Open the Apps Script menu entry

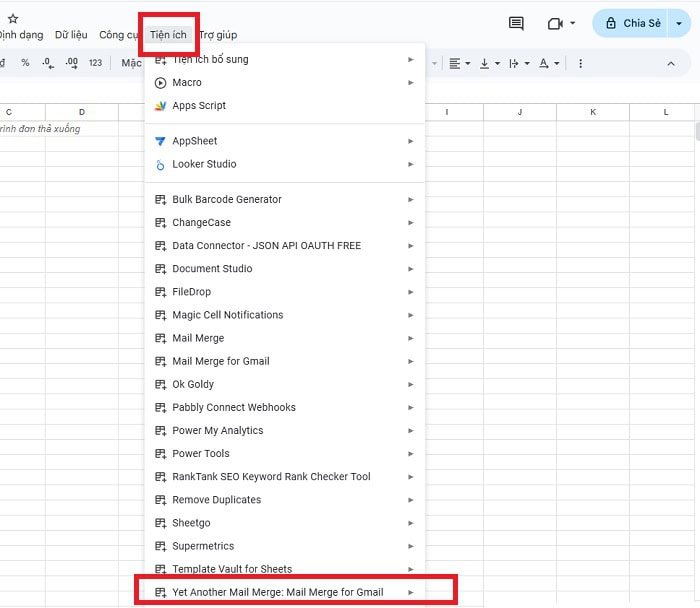(199, 105)
